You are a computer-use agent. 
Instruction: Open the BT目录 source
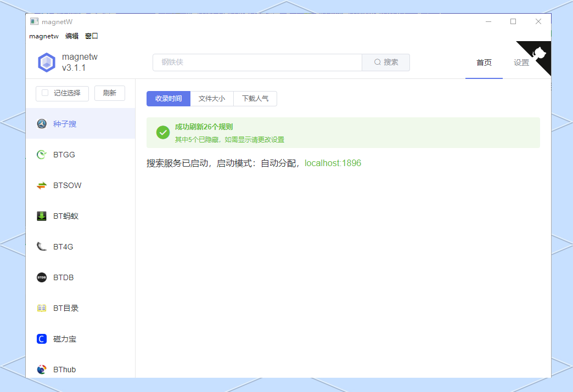pyautogui.click(x=42, y=308)
